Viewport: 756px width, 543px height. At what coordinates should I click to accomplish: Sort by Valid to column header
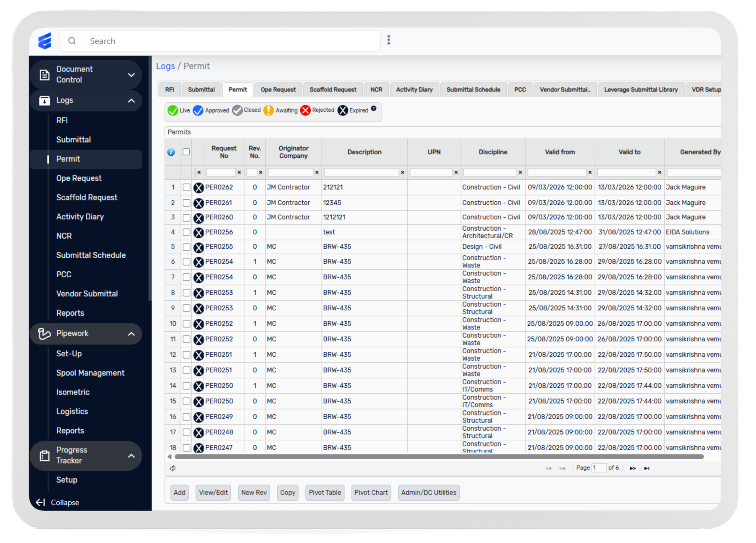coord(629,152)
